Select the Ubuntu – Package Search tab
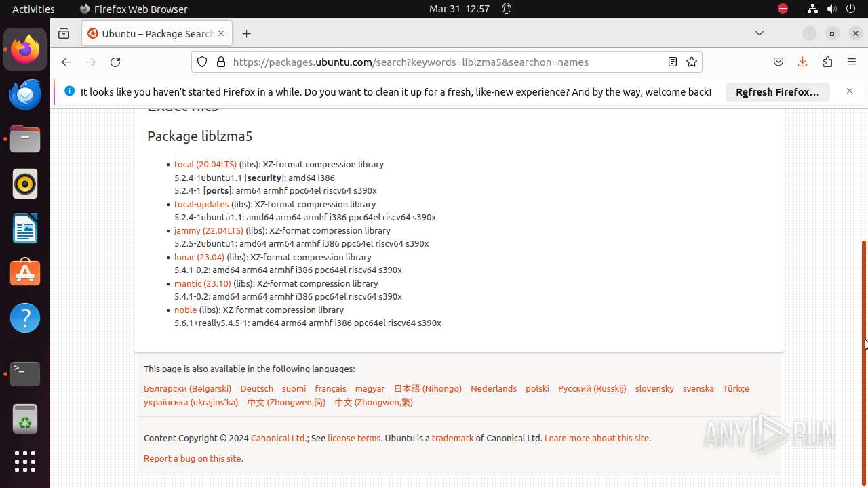The height and width of the screenshot is (488, 868). click(x=157, y=33)
